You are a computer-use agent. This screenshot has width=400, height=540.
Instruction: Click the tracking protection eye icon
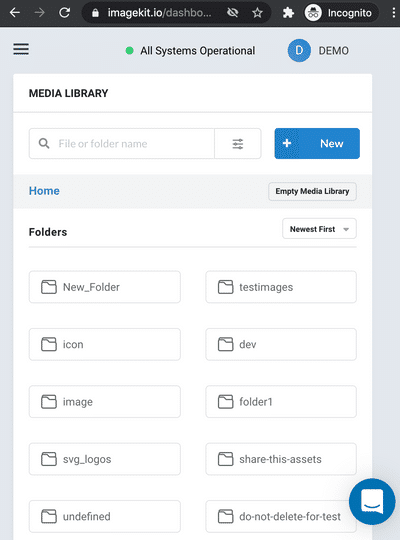pyautogui.click(x=233, y=13)
